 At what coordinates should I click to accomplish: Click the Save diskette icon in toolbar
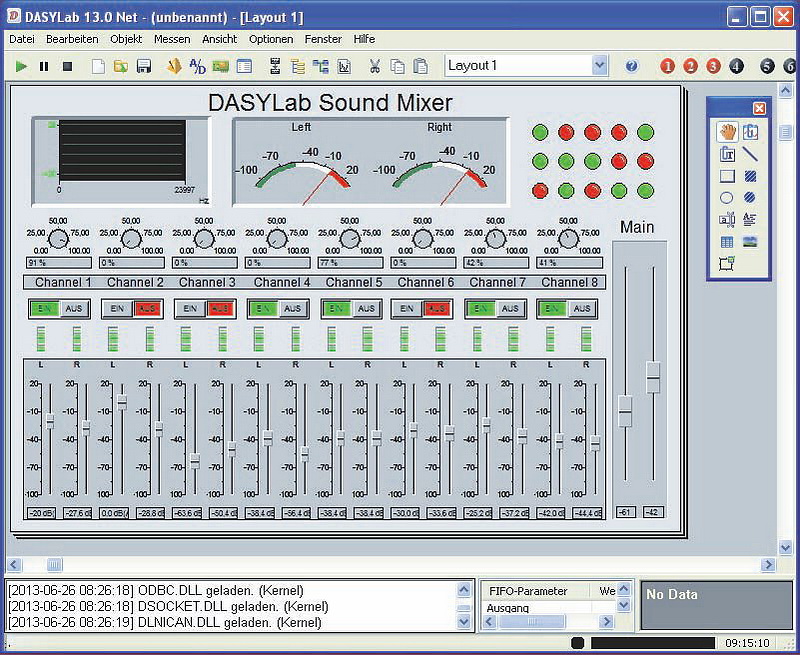coord(144,66)
